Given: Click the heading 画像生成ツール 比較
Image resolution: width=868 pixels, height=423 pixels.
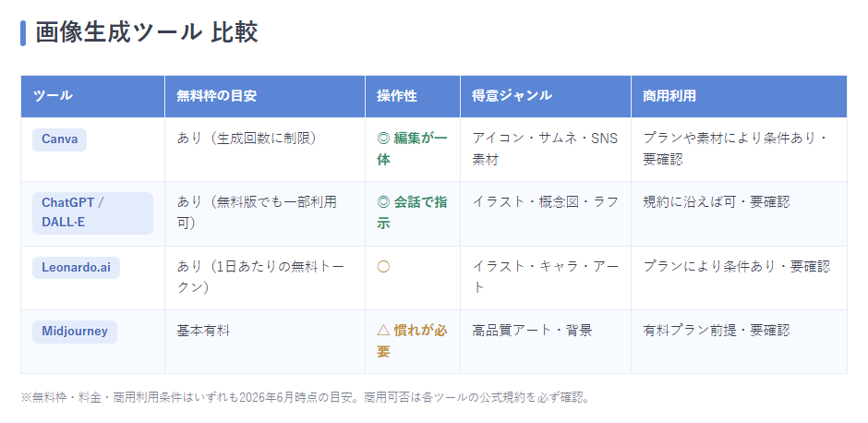Looking at the screenshot, I should tap(147, 33).
